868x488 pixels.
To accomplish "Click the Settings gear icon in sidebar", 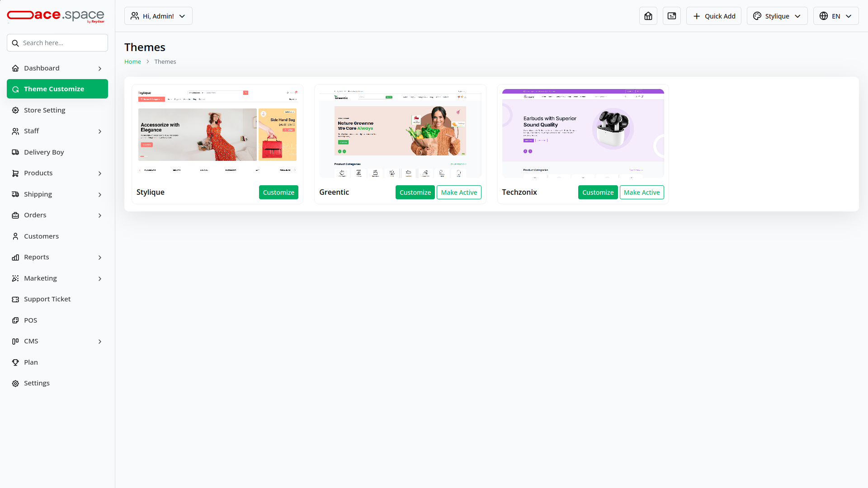I will point(15,383).
